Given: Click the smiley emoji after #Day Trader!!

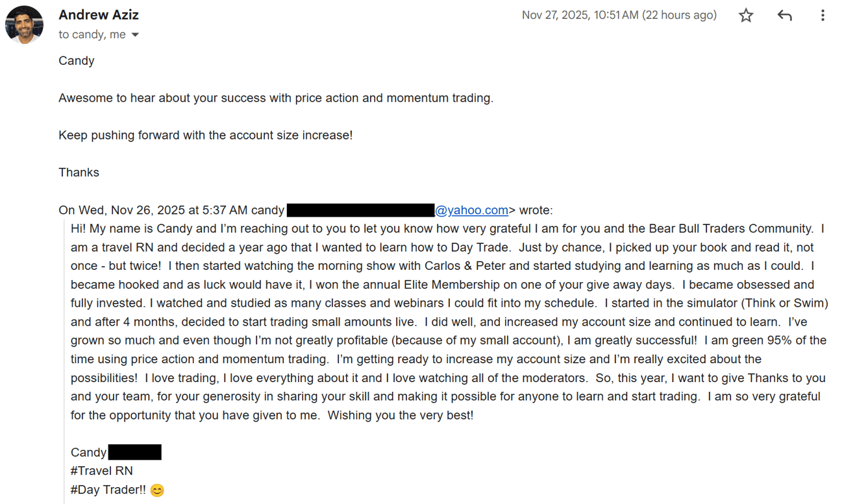Looking at the screenshot, I should (x=157, y=490).
